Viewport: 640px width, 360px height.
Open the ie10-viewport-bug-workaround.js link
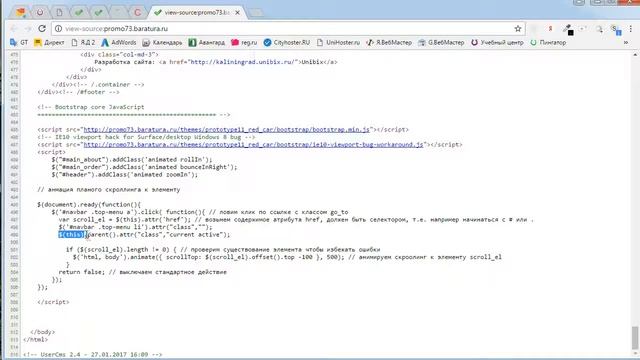click(253, 144)
